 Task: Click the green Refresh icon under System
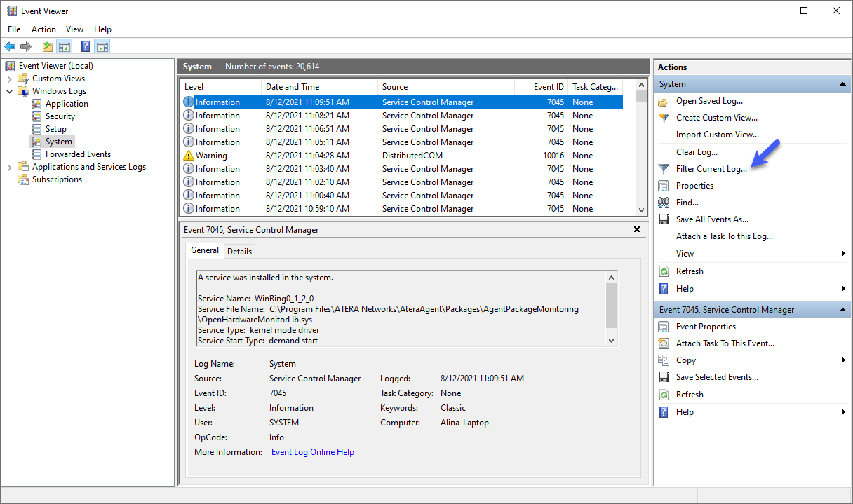[664, 271]
